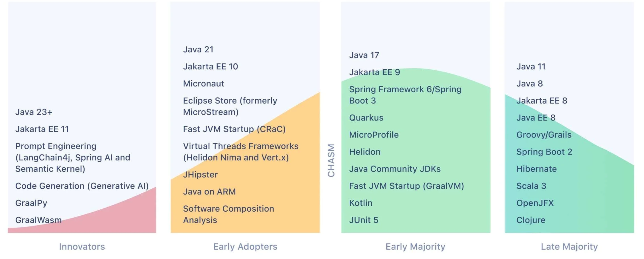The height and width of the screenshot is (259, 644).
Task: Click the Innovators column heading
Action: (82, 247)
